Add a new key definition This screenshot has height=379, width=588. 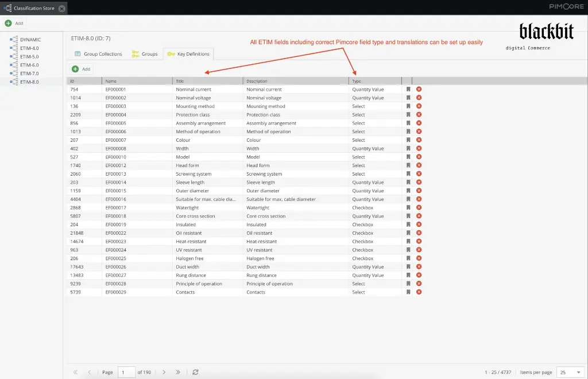point(82,69)
